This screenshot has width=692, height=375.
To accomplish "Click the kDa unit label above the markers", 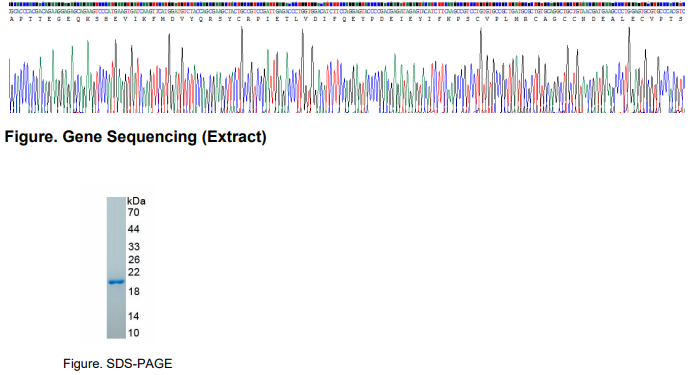I will coord(136,201).
